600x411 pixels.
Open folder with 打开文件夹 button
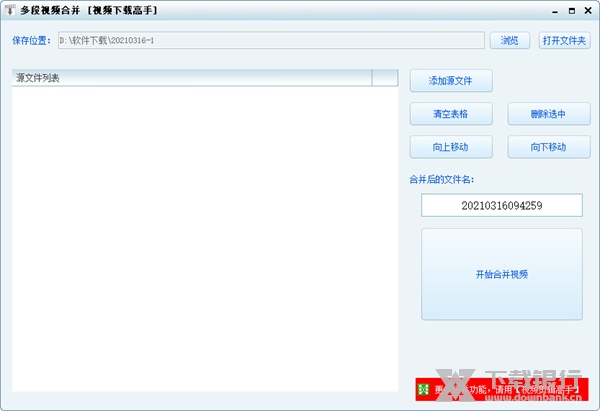pos(564,40)
